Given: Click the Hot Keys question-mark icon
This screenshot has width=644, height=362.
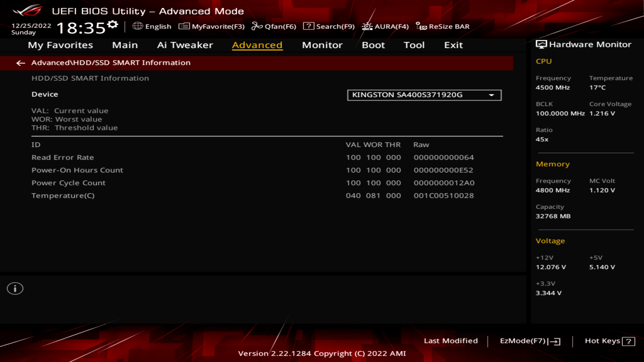Looking at the screenshot, I should click(629, 341).
